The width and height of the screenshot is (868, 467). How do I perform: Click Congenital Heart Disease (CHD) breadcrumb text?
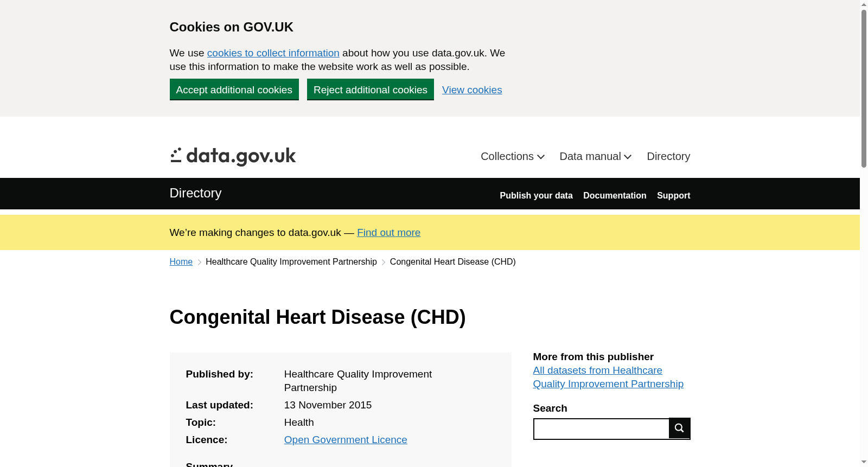(x=453, y=262)
